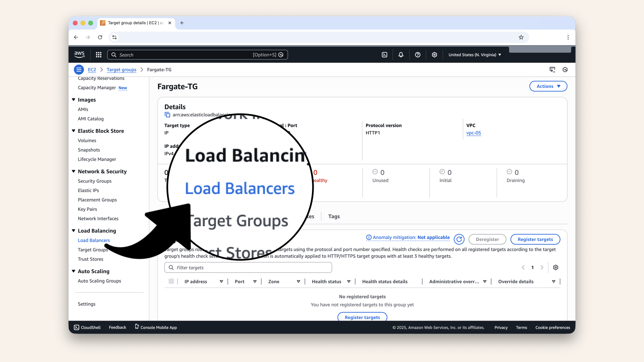Open the AWS services grid menu
The height and width of the screenshot is (362, 644).
pyautogui.click(x=98, y=55)
